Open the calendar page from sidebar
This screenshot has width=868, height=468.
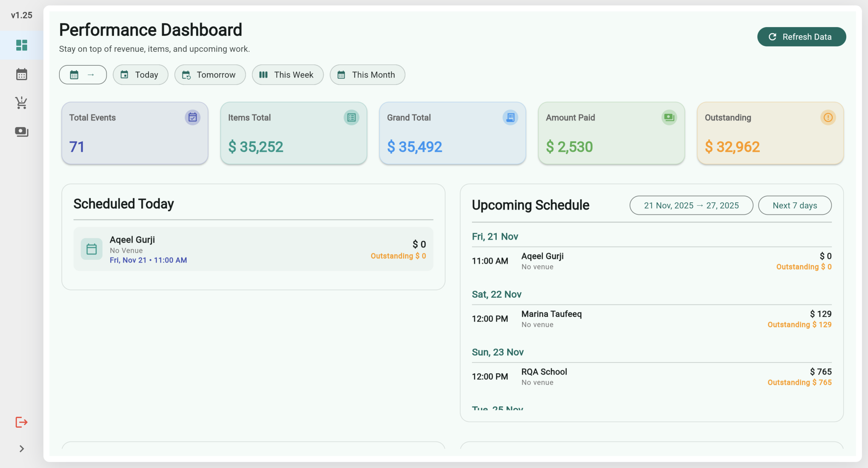(x=21, y=74)
